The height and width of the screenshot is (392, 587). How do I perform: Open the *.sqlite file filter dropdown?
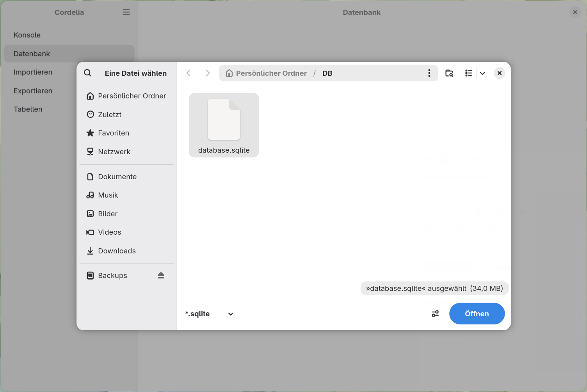[210, 314]
